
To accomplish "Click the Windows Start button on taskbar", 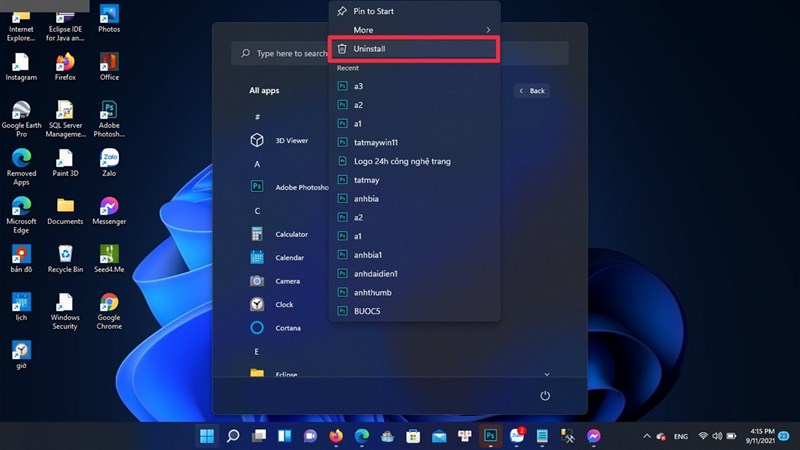I will [x=207, y=436].
